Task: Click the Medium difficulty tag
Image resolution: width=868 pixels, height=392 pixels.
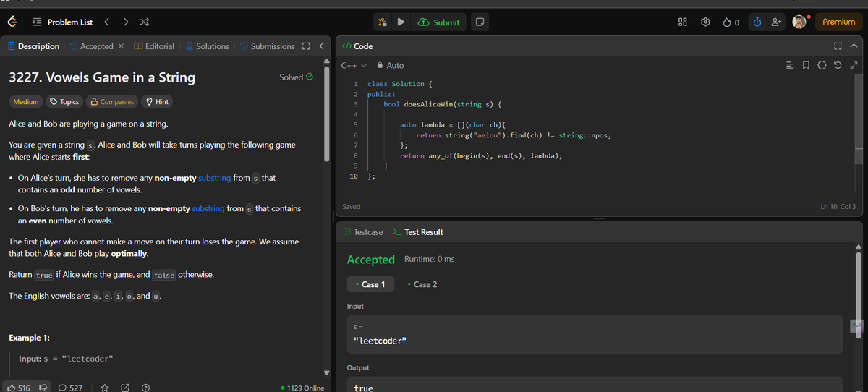Action: (x=26, y=102)
